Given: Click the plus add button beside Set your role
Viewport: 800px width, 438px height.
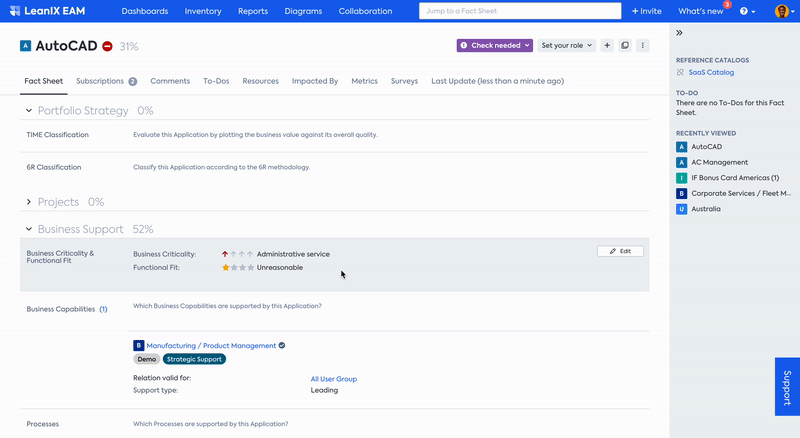Looking at the screenshot, I should [607, 45].
